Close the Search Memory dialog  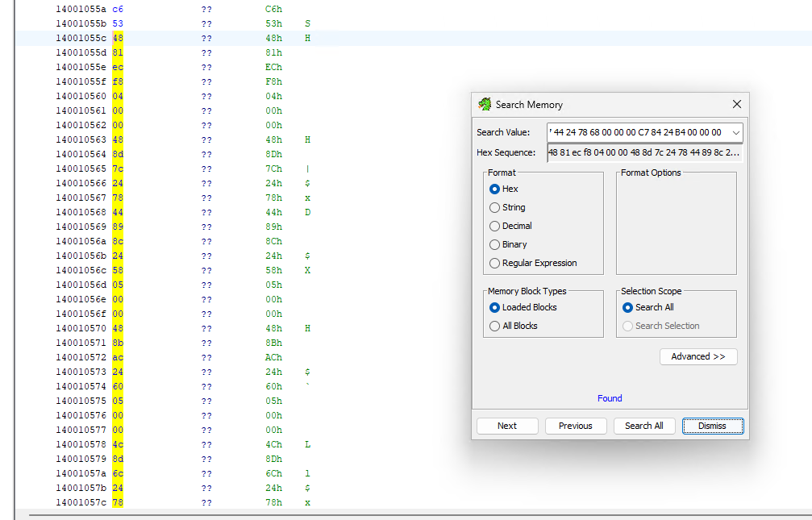736,104
